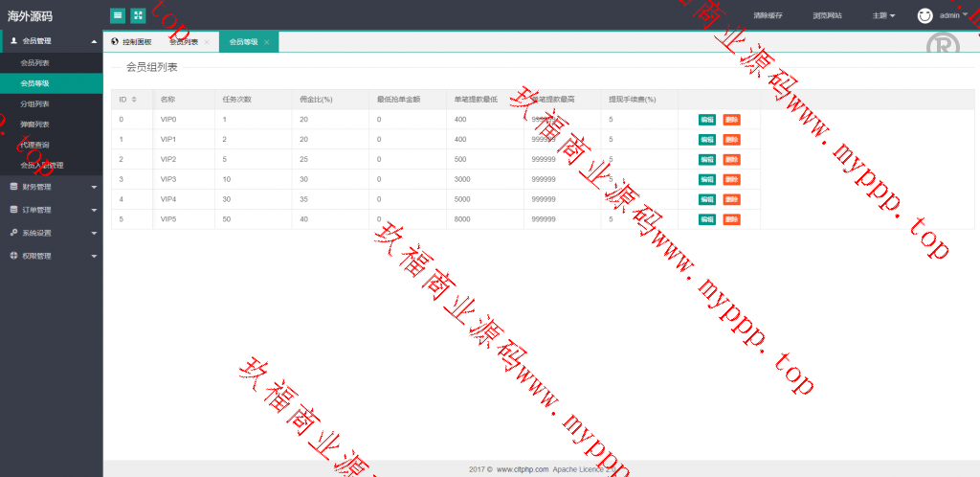This screenshot has height=477, width=980.
Task: Open the admin user dropdown menu
Action: [x=953, y=15]
